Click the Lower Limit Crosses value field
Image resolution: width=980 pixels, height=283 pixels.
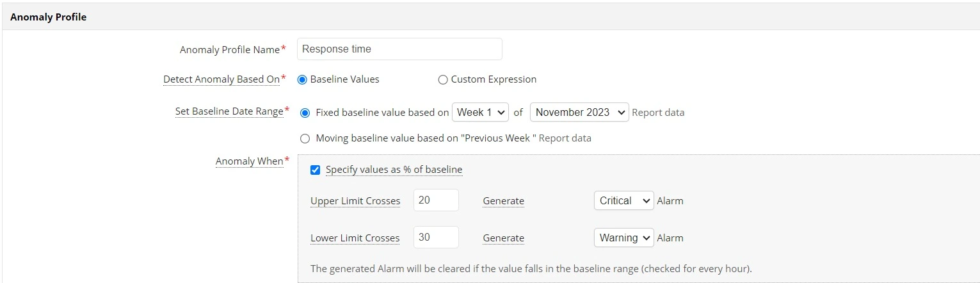point(436,238)
